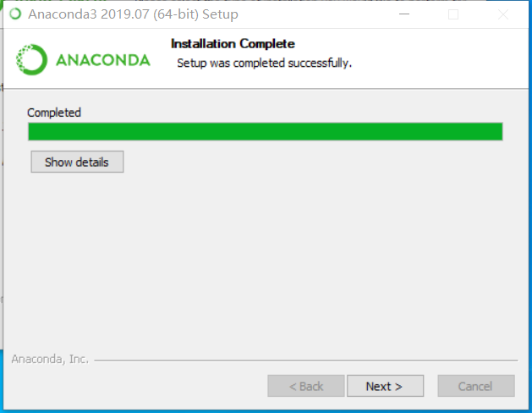Click the green Anaconda ring logo
This screenshot has height=413, width=532.
click(x=31, y=60)
